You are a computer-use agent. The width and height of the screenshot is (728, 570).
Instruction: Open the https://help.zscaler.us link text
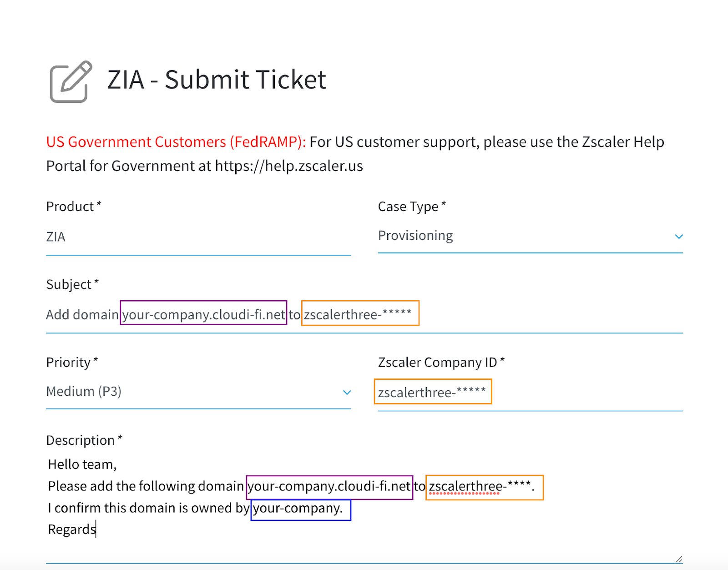click(289, 166)
